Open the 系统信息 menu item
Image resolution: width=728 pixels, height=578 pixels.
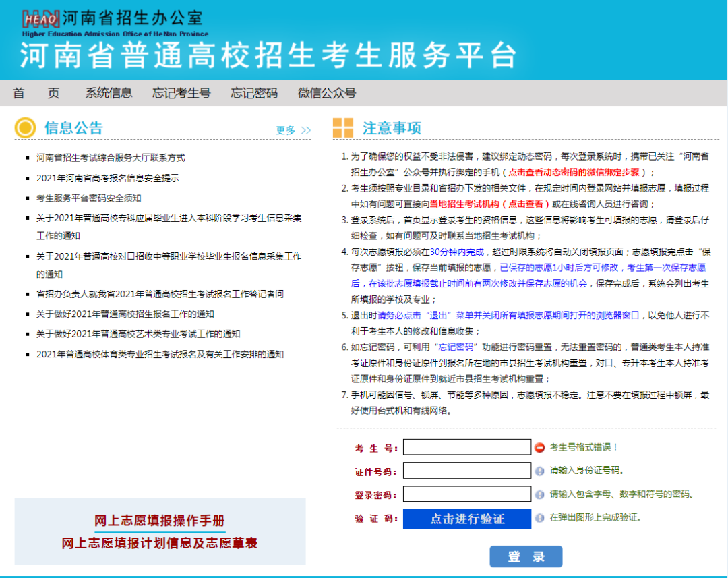(109, 93)
